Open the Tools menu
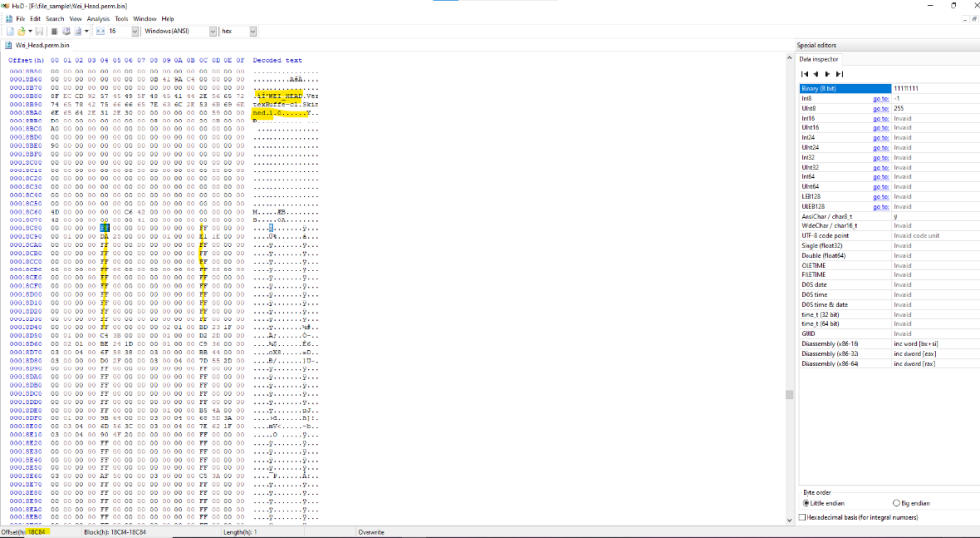The image size is (980, 538). click(122, 19)
